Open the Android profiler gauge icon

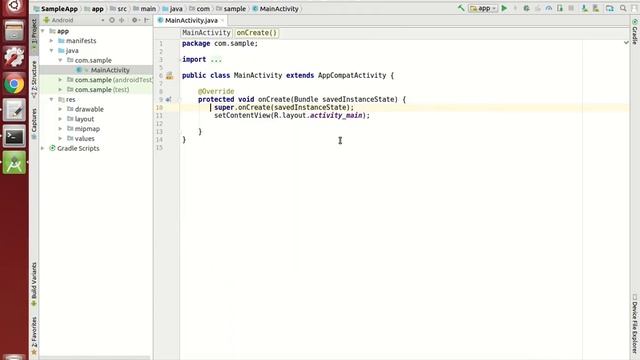(549, 8)
